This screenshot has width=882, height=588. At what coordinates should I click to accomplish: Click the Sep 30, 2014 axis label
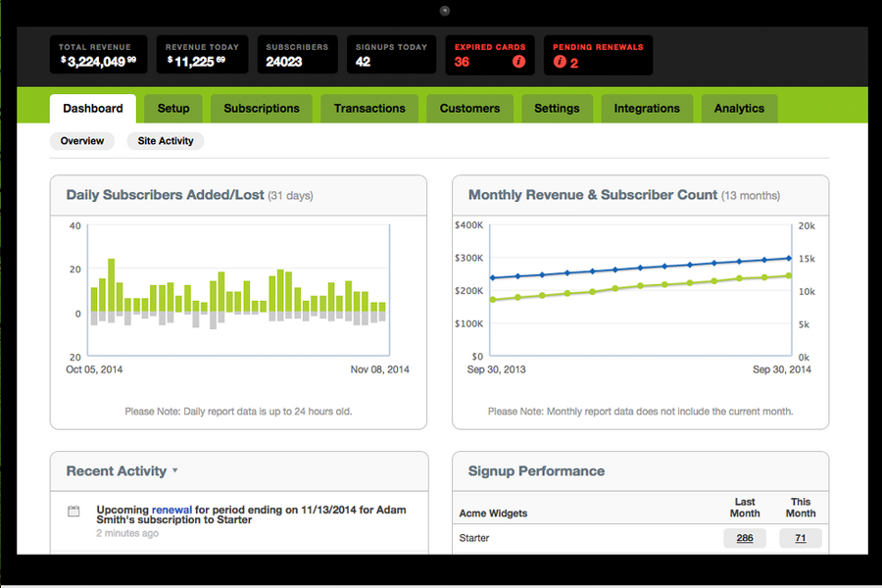[x=782, y=369]
